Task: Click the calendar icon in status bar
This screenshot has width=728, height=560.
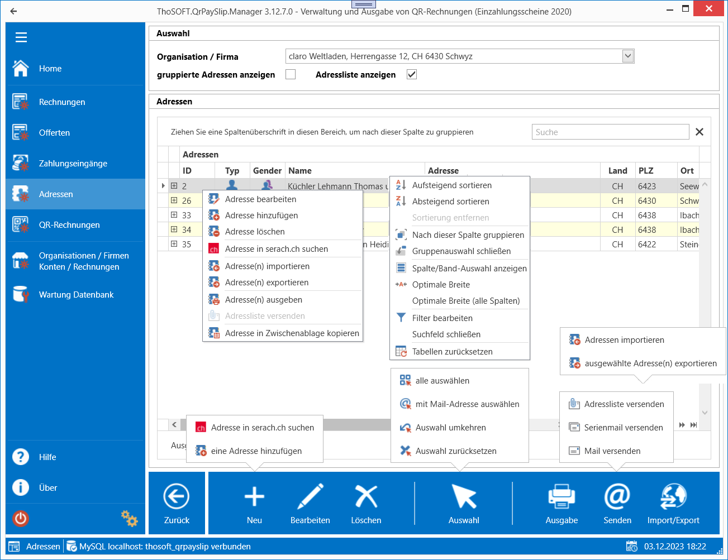Action: (x=632, y=546)
